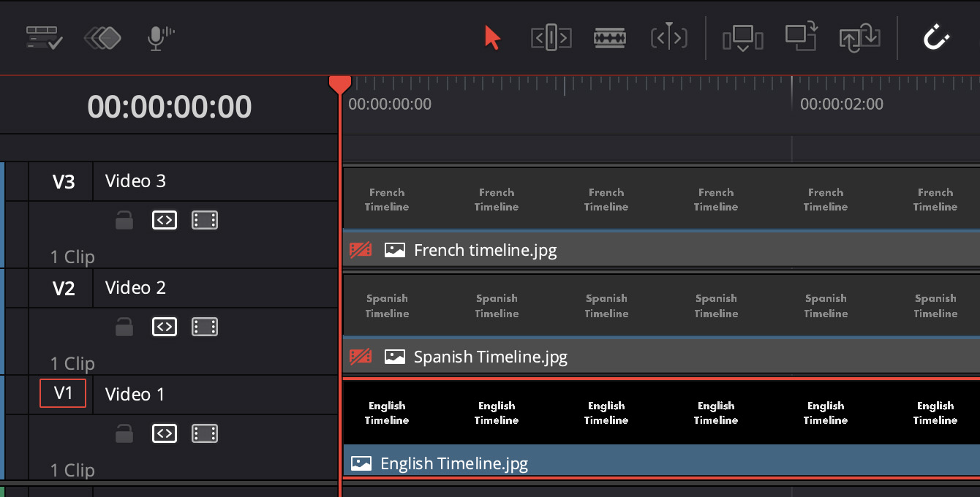
Task: Select the Selection Mode arrow tool
Action: coord(492,37)
